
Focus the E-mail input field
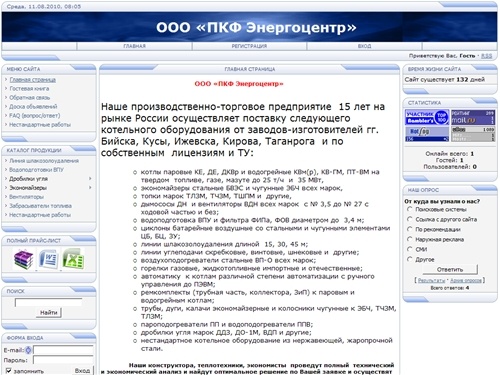[63, 350]
